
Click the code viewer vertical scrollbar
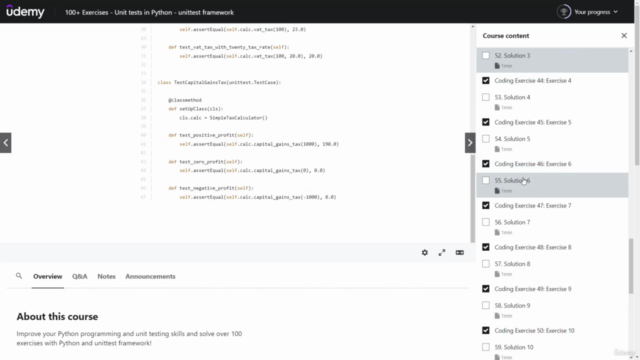point(473,199)
